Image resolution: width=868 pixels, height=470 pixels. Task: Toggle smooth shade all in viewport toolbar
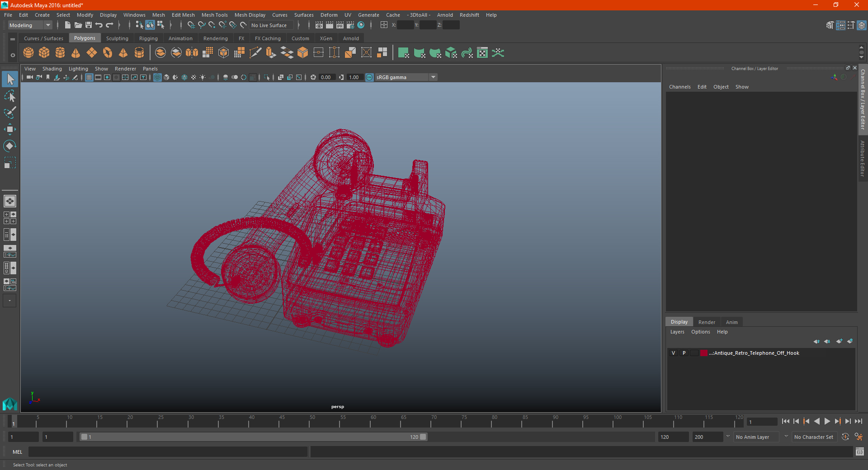coord(166,78)
